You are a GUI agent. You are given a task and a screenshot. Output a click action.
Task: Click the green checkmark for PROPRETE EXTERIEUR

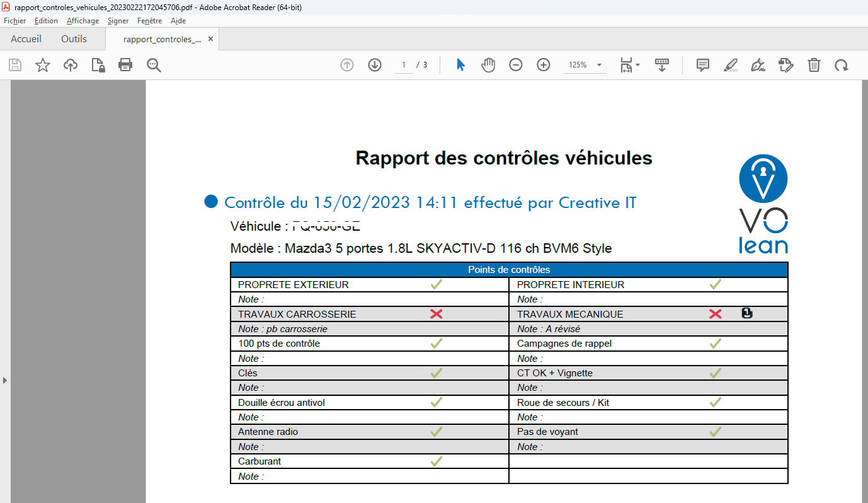tap(436, 284)
